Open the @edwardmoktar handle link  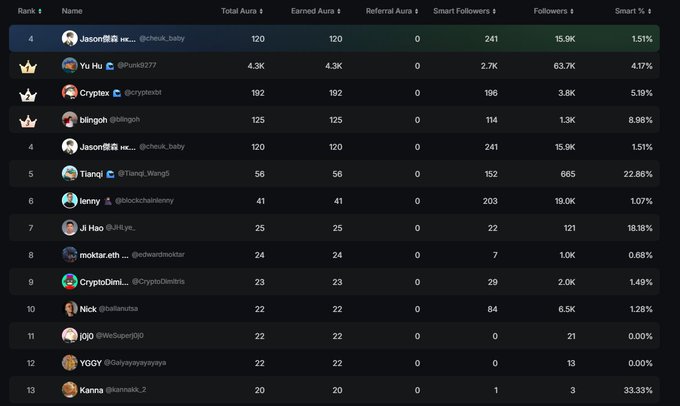tap(158, 254)
